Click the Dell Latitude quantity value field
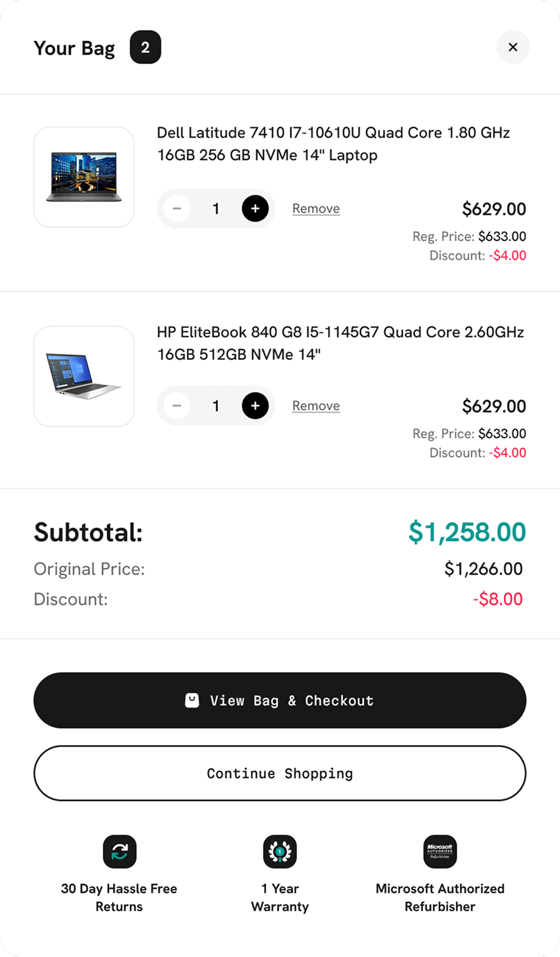 pyautogui.click(x=215, y=209)
